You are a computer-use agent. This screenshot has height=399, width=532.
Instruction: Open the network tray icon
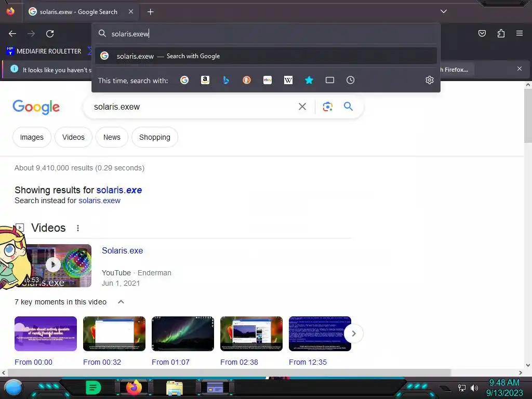coord(461,388)
